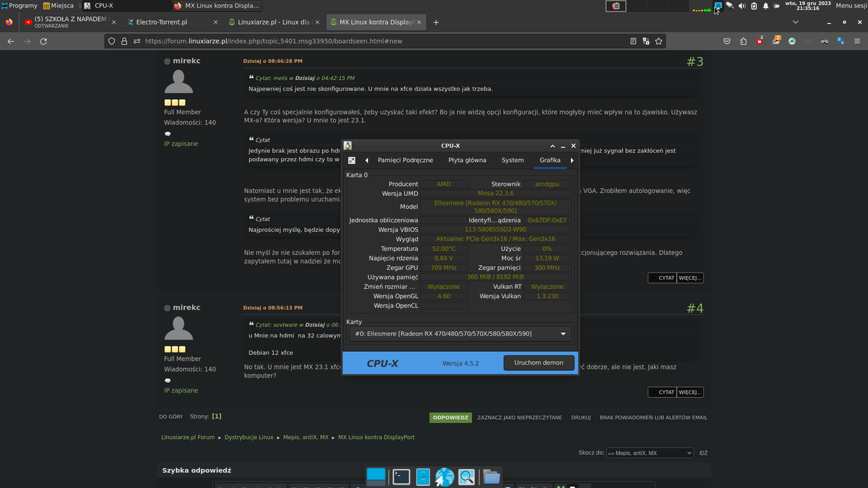Screen dimensions: 868x488
Task: Open post number #3 permalink
Action: (695, 62)
